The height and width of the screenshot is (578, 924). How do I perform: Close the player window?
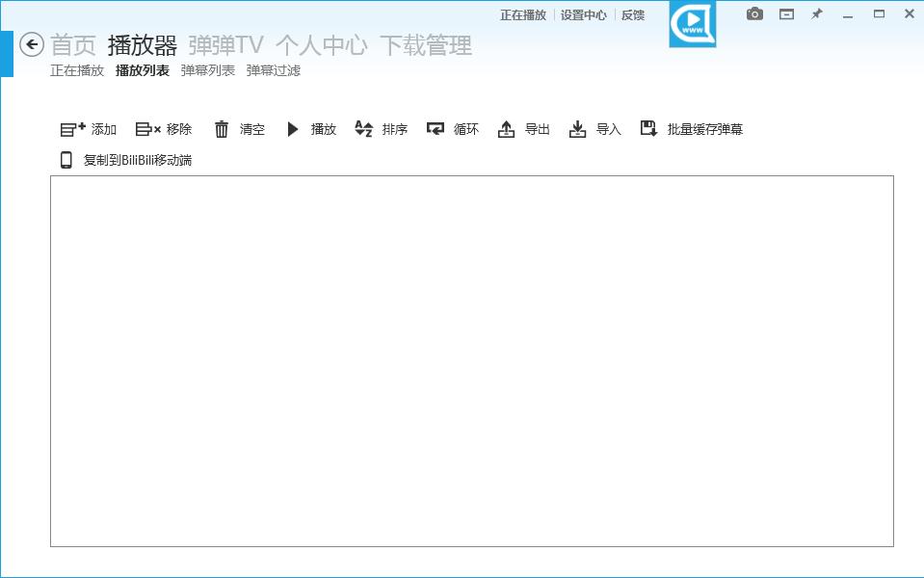[910, 14]
